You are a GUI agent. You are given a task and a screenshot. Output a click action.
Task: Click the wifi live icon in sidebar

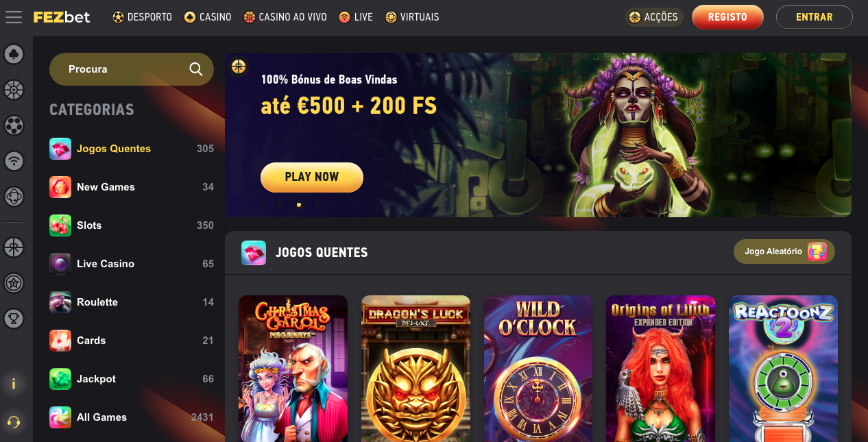[14, 161]
